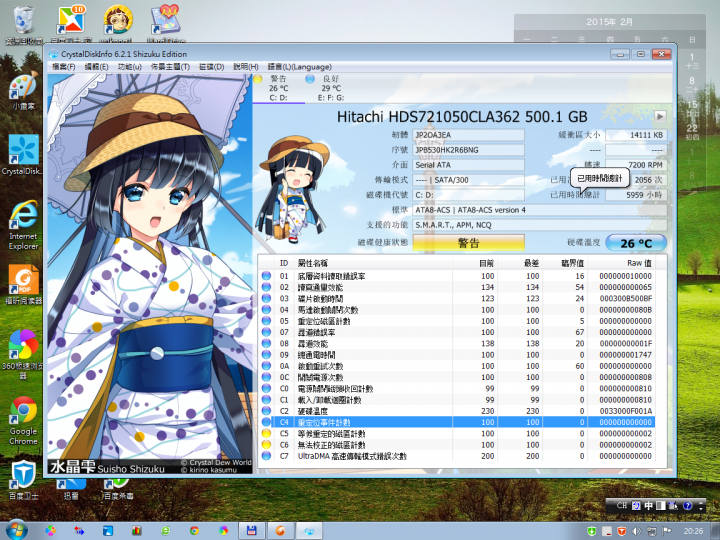Open the 磁碟(D) disk menu
The height and width of the screenshot is (540, 720).
[212, 67]
